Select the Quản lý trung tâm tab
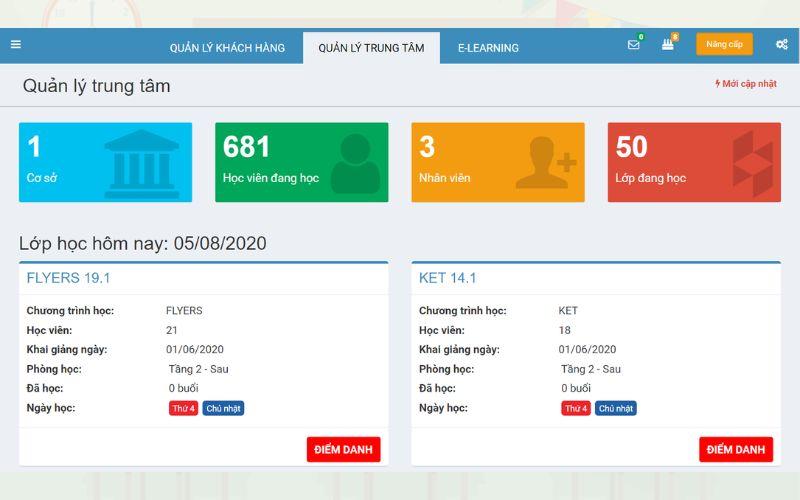Viewport: 800px width, 500px height. 371,48
